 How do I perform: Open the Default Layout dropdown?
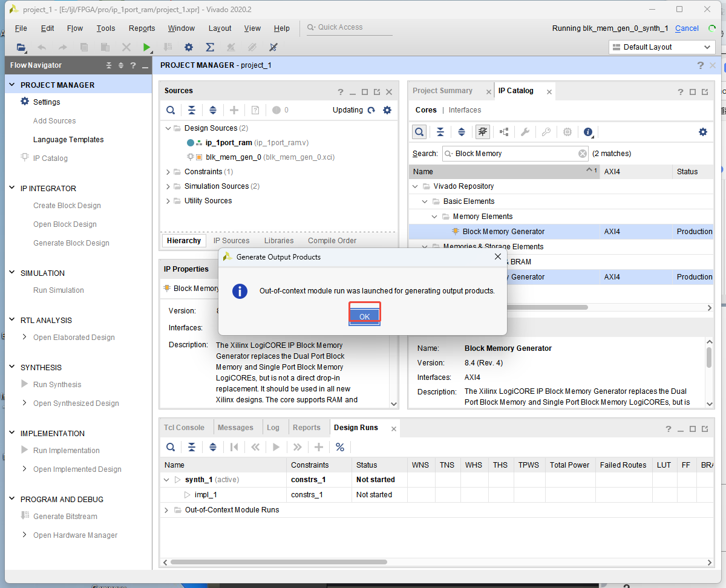click(662, 47)
